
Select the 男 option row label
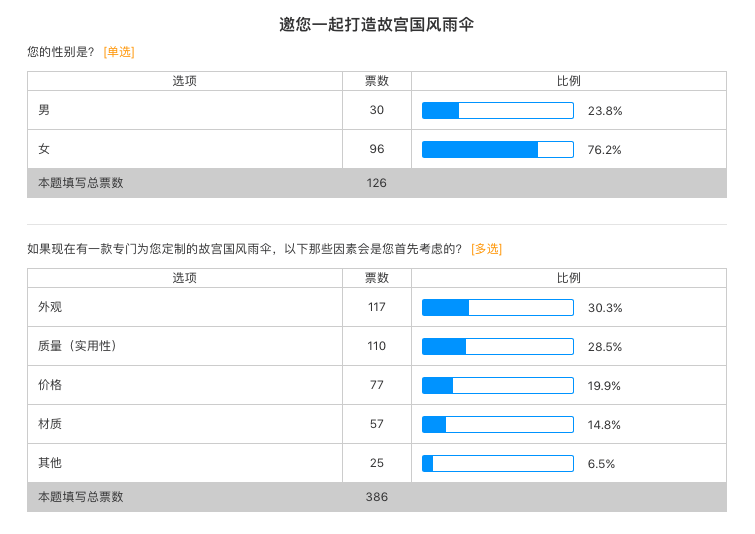click(x=44, y=110)
